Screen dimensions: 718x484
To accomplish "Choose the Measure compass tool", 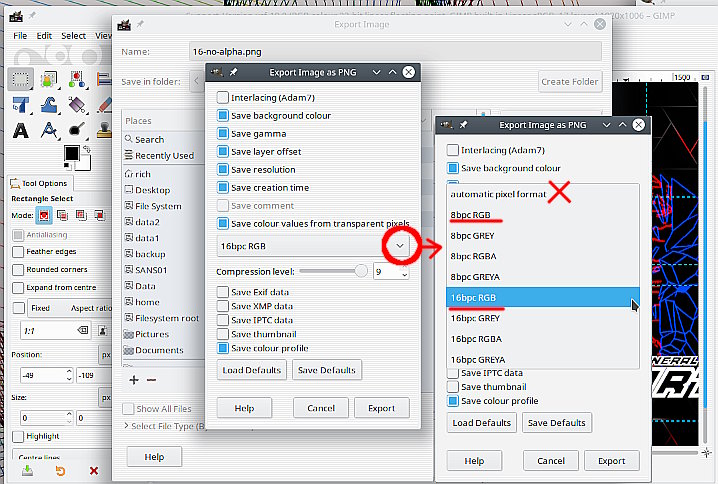I will (49, 131).
